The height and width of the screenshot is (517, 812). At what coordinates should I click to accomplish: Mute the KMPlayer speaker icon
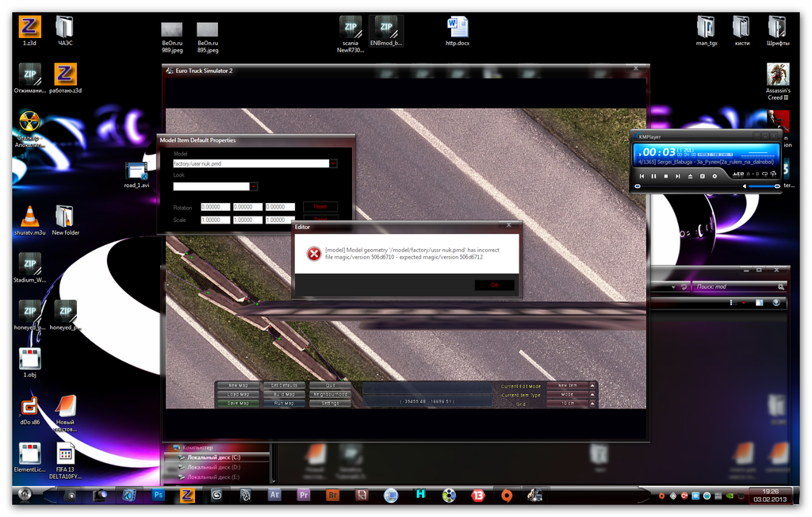click(x=744, y=186)
